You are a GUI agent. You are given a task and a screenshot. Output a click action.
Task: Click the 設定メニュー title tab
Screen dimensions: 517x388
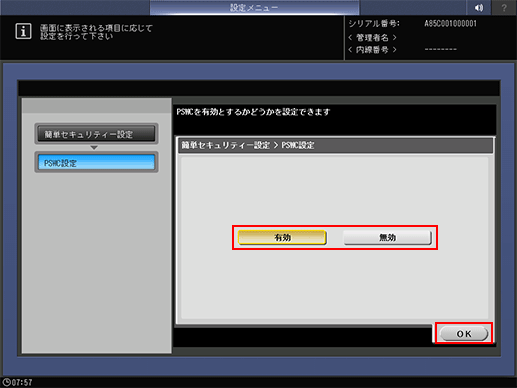coord(254,8)
